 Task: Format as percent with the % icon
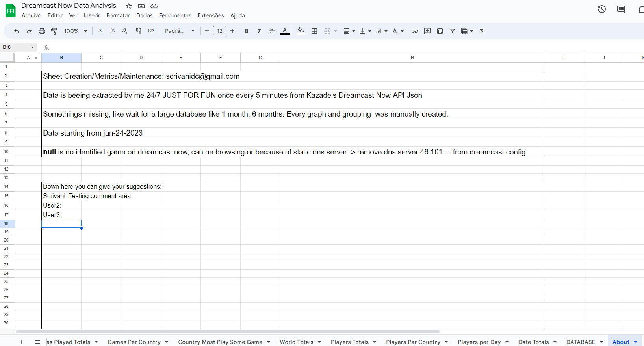(x=113, y=31)
